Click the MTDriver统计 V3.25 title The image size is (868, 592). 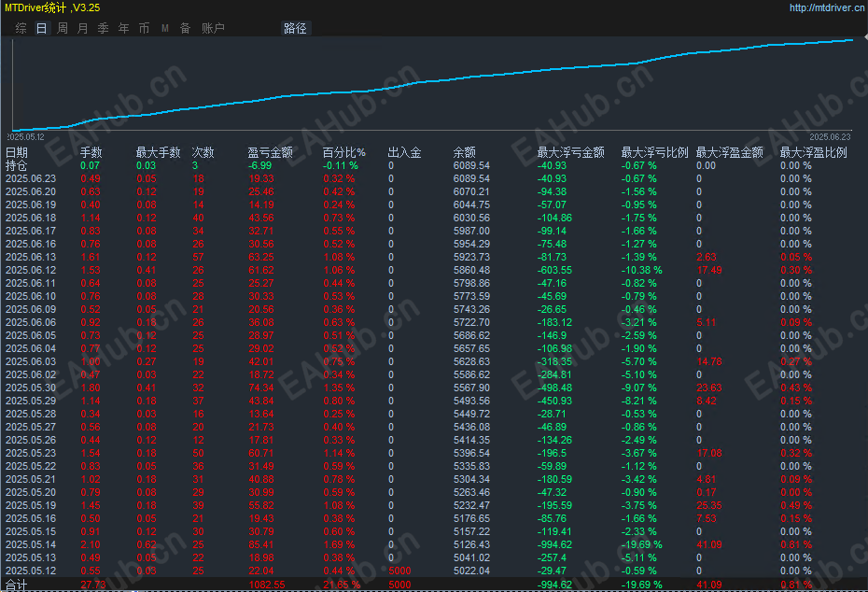52,7
